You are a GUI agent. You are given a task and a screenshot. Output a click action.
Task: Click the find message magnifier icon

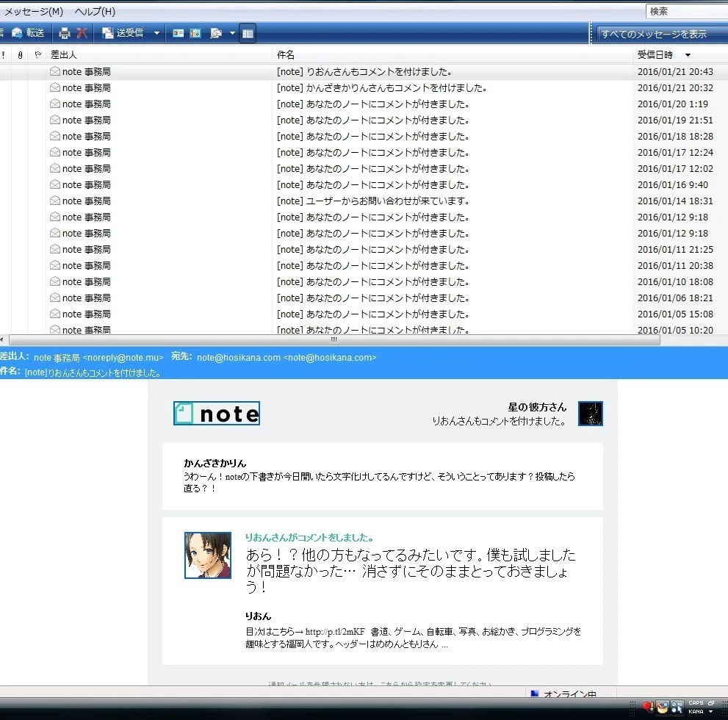coord(216,33)
